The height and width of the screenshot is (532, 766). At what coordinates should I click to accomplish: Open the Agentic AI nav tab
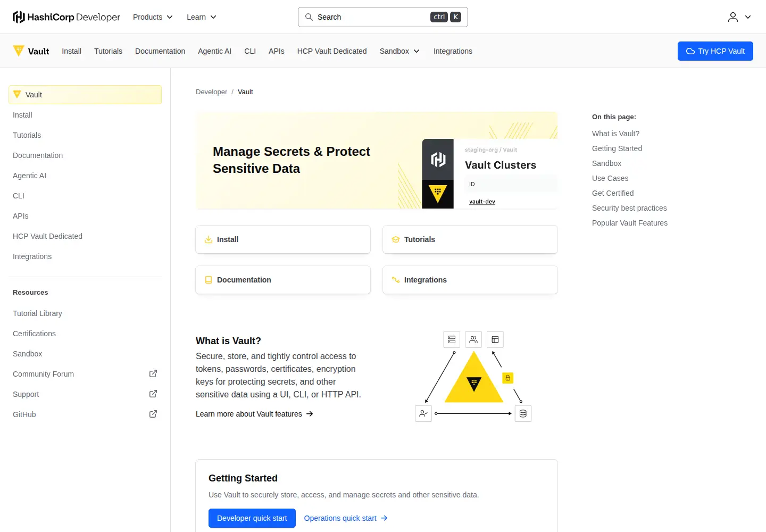[x=214, y=51]
